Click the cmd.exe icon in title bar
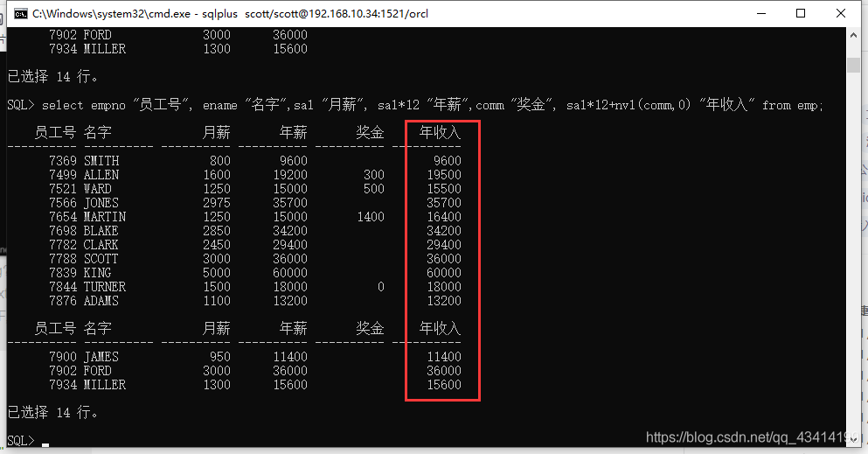Image resolution: width=868 pixels, height=454 pixels. point(20,14)
